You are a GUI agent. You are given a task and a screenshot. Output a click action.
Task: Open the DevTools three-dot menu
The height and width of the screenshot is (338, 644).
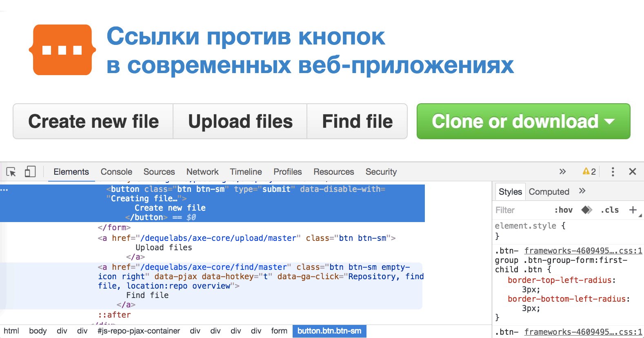pos(613,172)
